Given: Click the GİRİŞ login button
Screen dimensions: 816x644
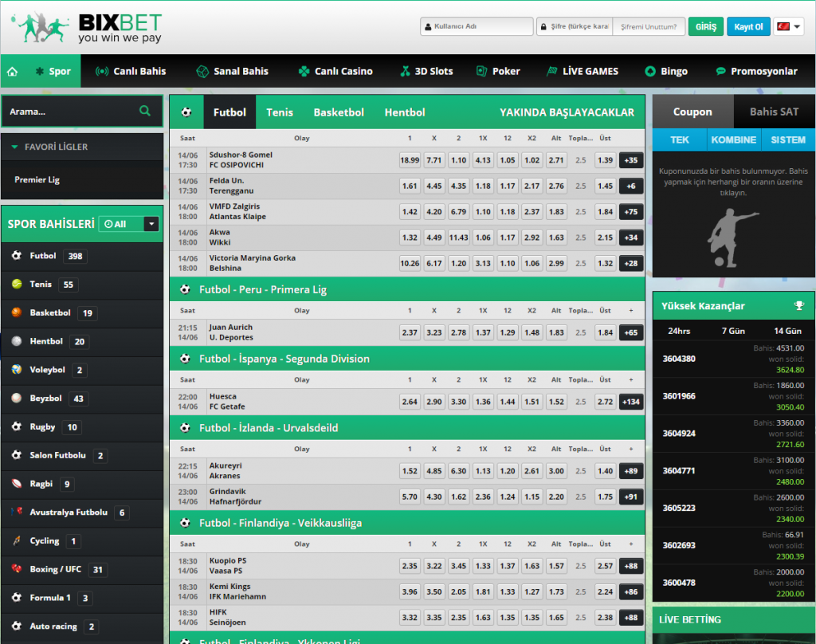Looking at the screenshot, I should (706, 26).
